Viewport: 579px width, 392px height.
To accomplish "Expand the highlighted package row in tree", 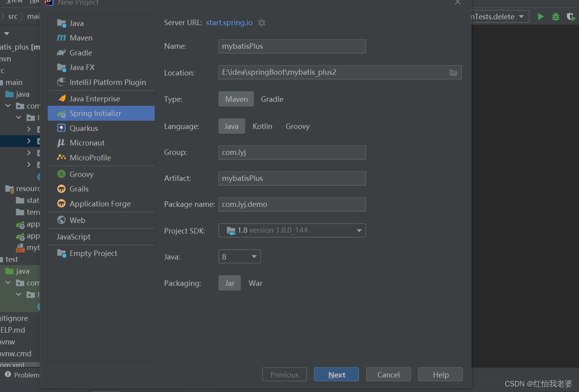I will click(29, 141).
